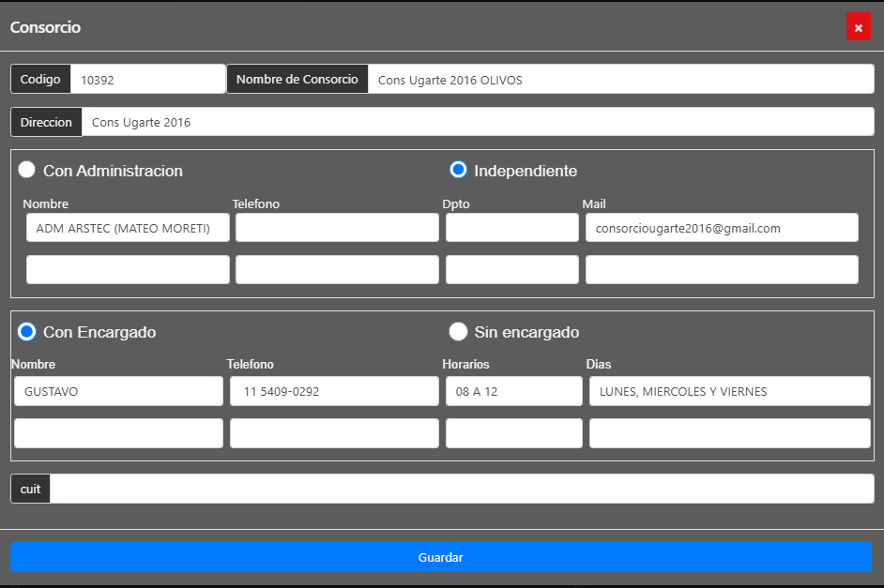This screenshot has height=588, width=884.
Task: Close the Consorcio dialog with red X
Action: click(858, 26)
